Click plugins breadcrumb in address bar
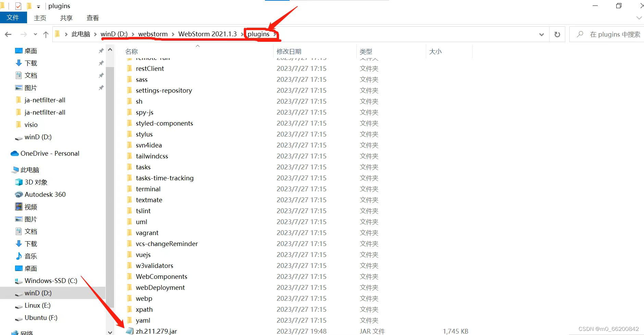 coord(258,34)
